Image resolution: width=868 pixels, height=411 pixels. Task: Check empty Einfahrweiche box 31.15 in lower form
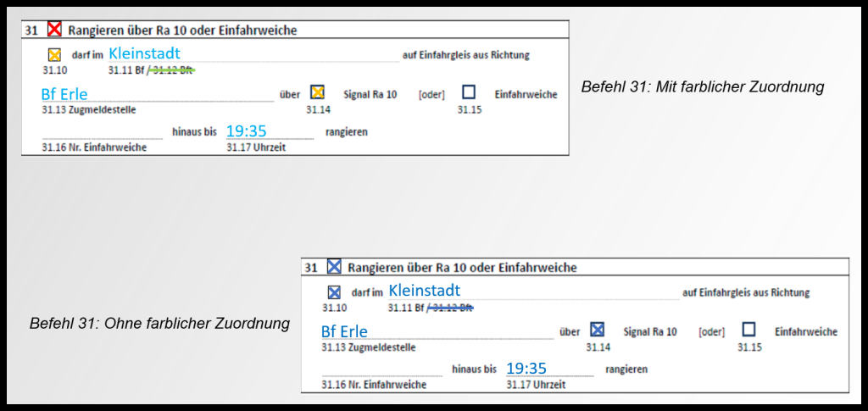[748, 330]
